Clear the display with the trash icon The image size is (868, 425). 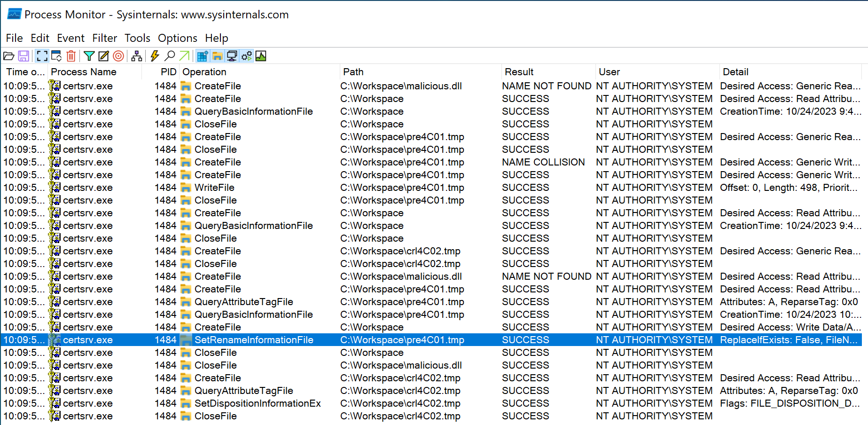(71, 56)
